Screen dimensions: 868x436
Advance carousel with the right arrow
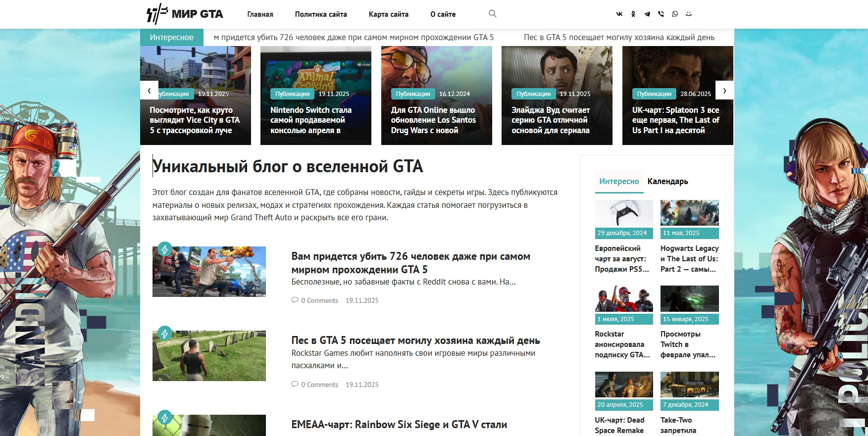pos(725,91)
